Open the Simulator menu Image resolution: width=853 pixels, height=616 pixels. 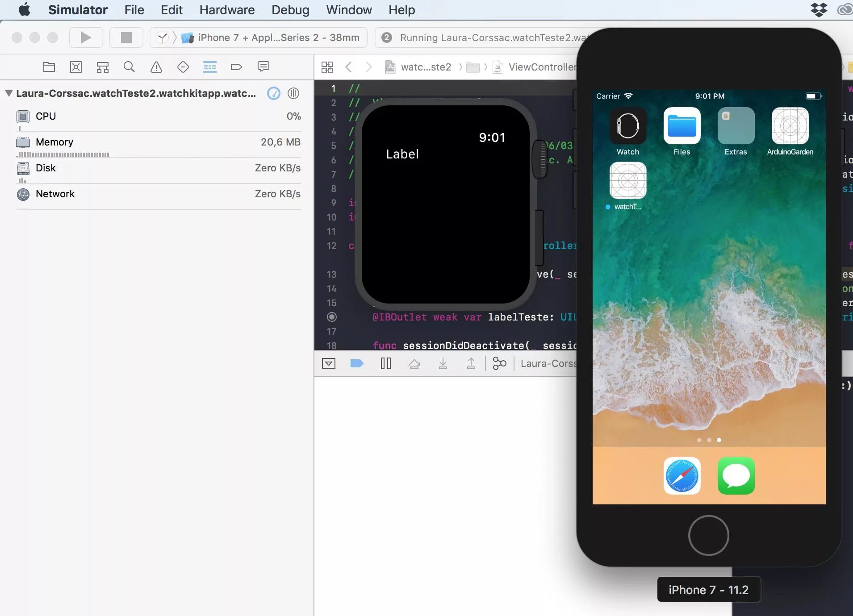click(78, 9)
